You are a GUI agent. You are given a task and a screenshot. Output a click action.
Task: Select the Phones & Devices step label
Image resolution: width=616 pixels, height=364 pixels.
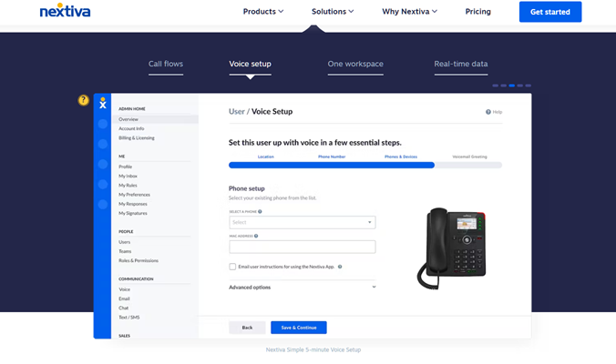pos(401,157)
